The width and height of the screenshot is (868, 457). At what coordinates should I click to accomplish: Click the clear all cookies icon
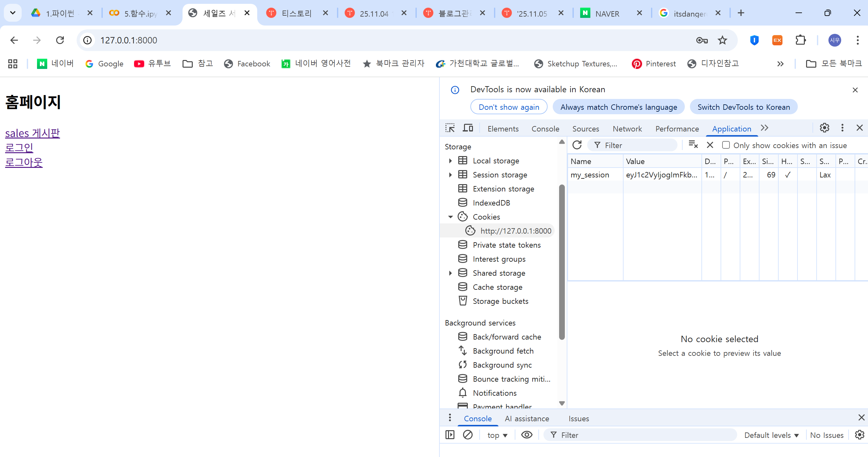(693, 145)
